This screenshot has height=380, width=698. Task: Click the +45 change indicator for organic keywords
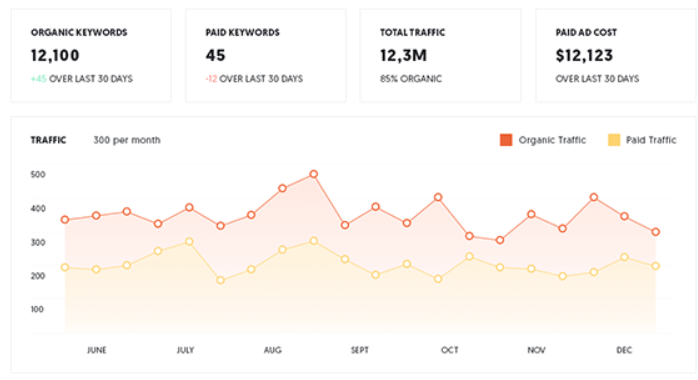pos(39,79)
